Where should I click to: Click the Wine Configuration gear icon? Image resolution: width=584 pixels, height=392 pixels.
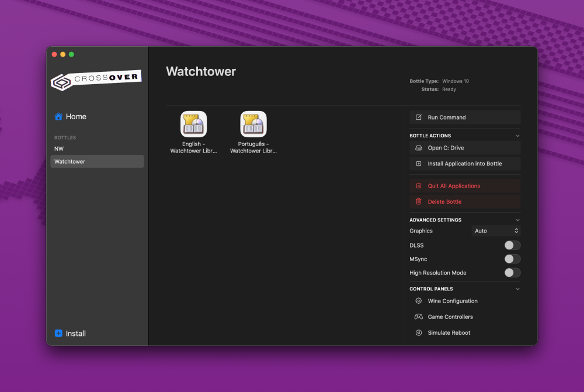coord(419,301)
